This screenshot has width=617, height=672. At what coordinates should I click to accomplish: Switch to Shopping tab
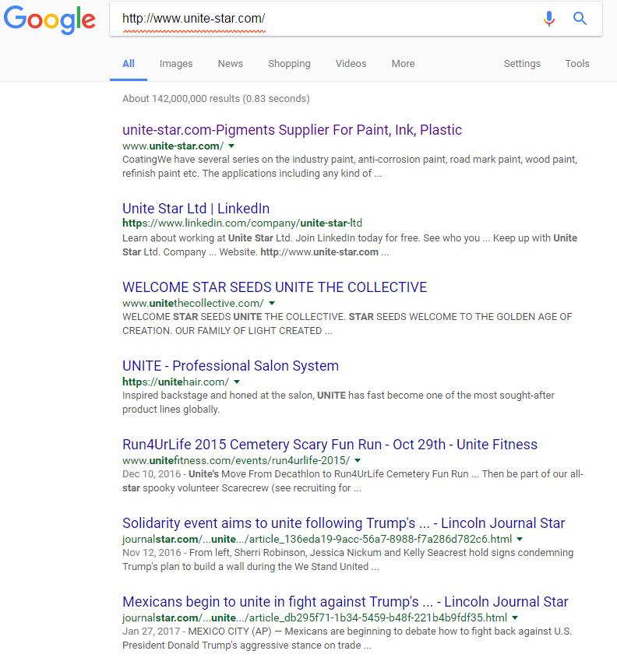click(289, 63)
